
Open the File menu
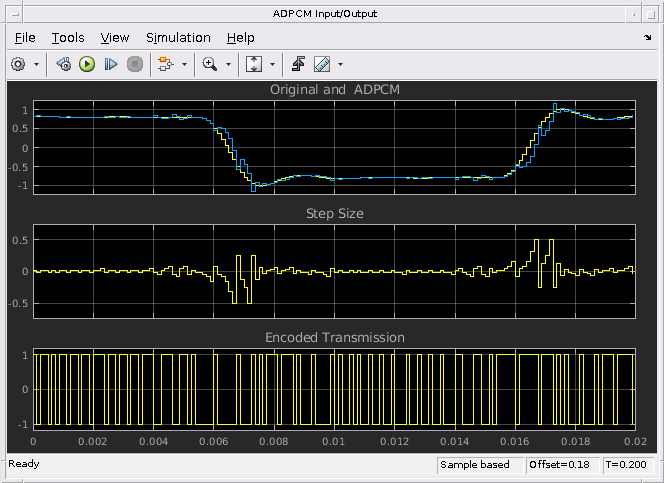pos(25,38)
